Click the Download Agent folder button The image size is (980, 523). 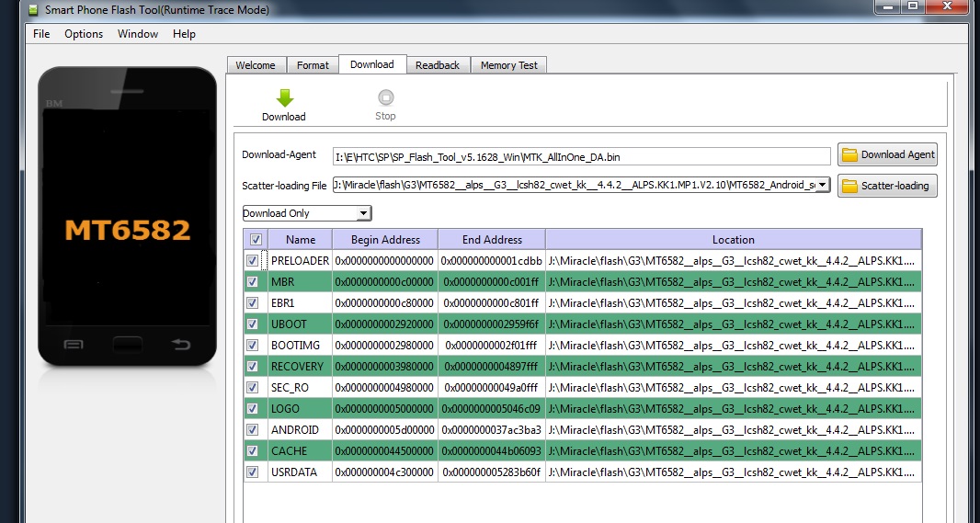[887, 155]
